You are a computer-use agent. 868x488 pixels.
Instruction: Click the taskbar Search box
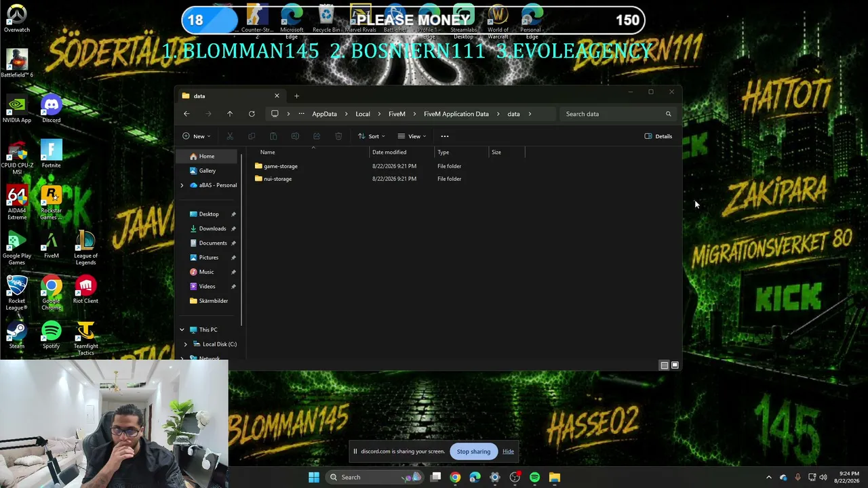[374, 477]
